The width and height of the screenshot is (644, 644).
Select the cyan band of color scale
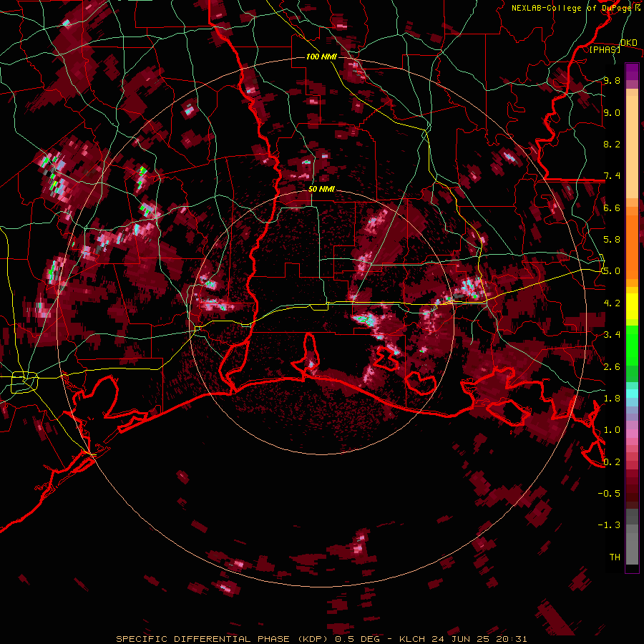(632, 394)
